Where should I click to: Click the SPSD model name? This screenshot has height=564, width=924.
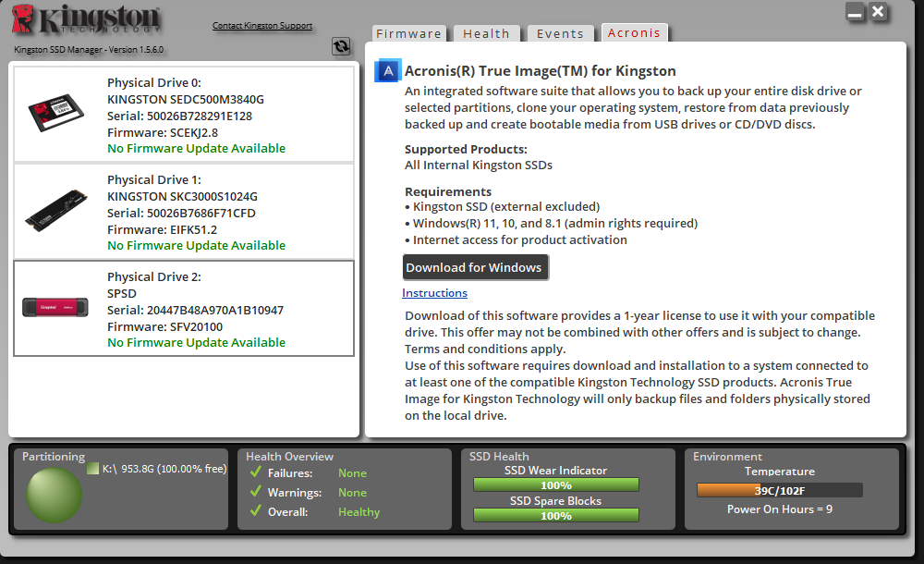click(x=122, y=293)
